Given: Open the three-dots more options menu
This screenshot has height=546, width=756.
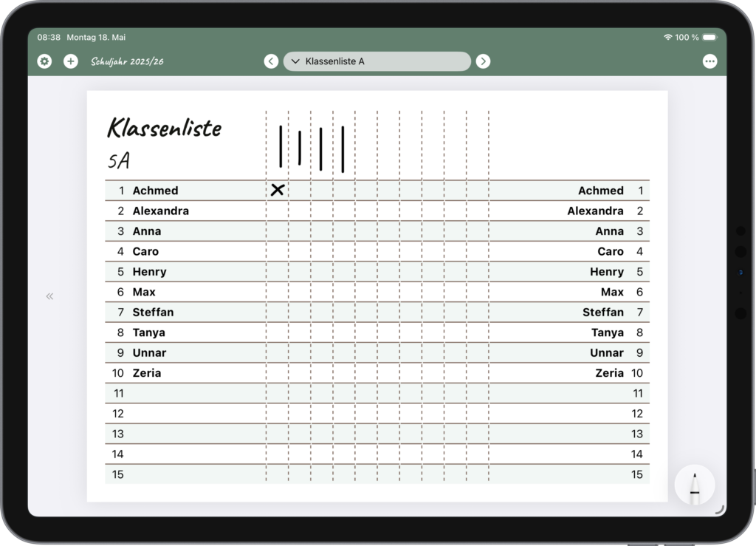Looking at the screenshot, I should [709, 61].
